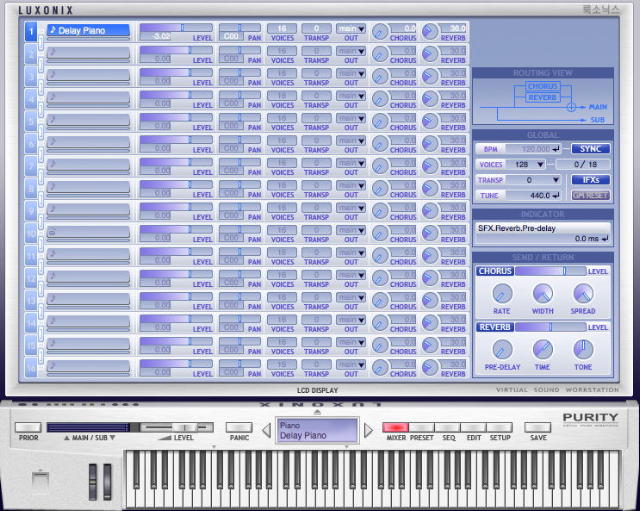
Task: Click the SAVE button
Action: (538, 427)
